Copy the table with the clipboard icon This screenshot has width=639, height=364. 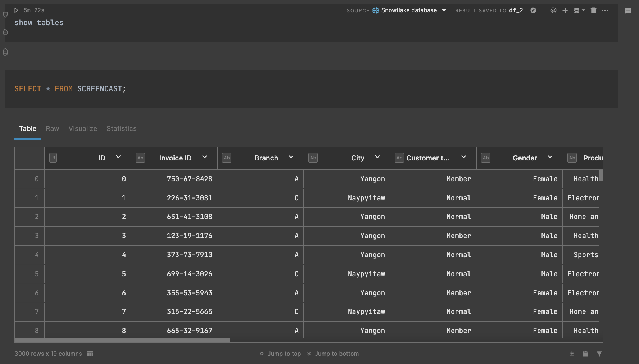[x=585, y=354]
